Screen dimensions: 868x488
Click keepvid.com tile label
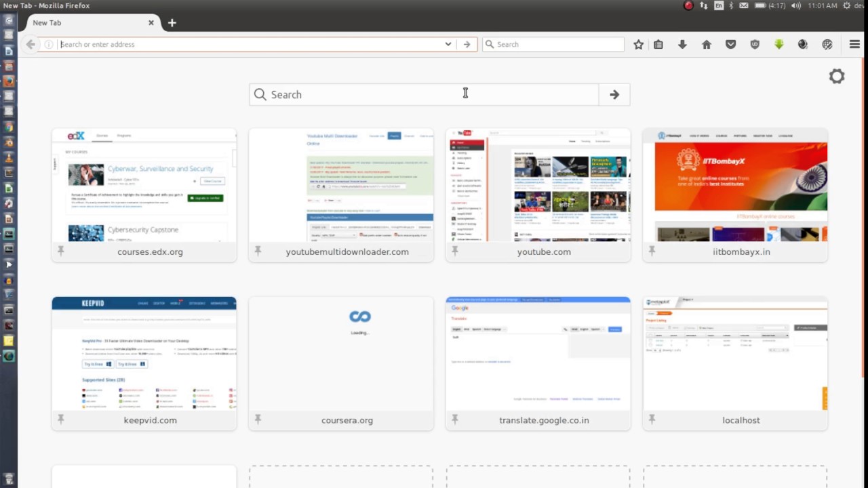tap(150, 420)
